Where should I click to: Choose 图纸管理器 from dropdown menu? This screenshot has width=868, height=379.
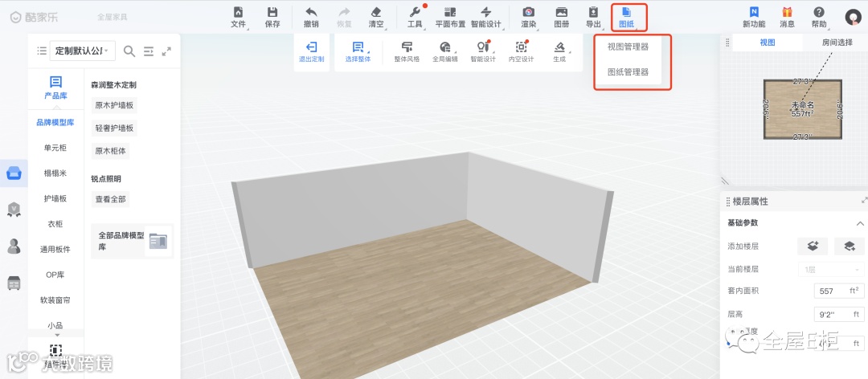pyautogui.click(x=628, y=72)
